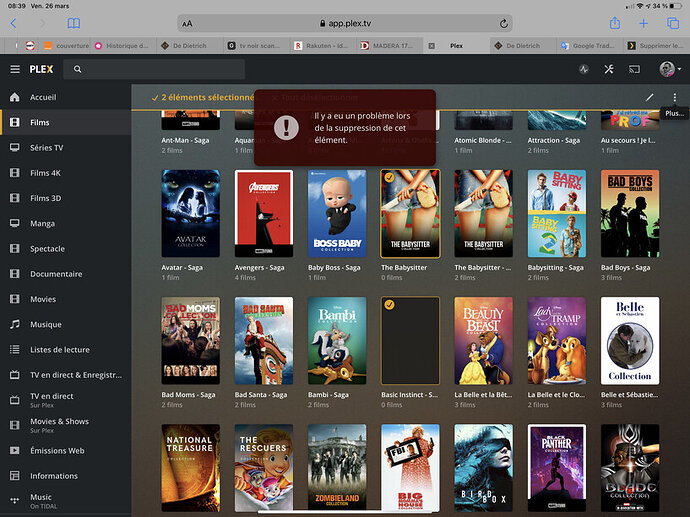This screenshot has width=690, height=517.
Task: Open the Films 4K library
Action: [x=66, y=173]
